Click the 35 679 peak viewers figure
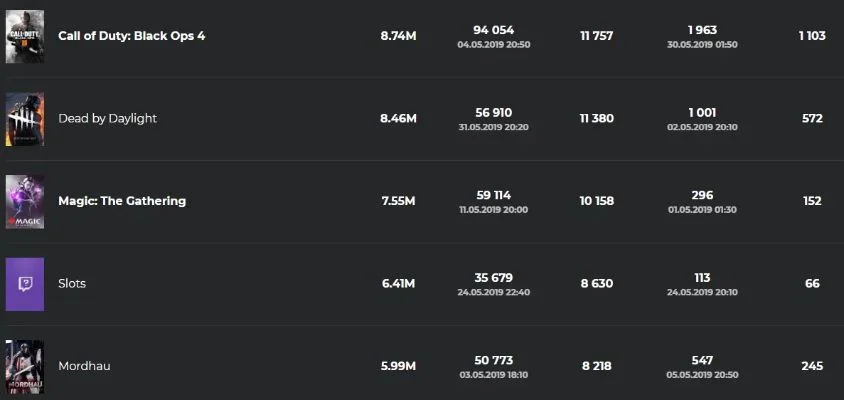The image size is (844, 400). pos(494,278)
